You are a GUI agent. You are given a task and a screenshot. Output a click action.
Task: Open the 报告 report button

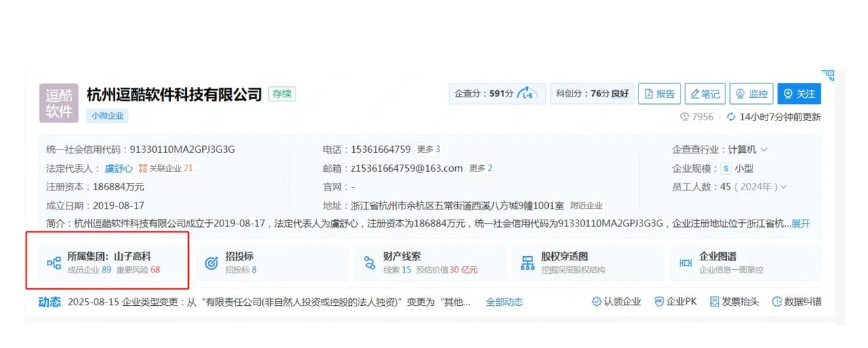click(x=659, y=94)
